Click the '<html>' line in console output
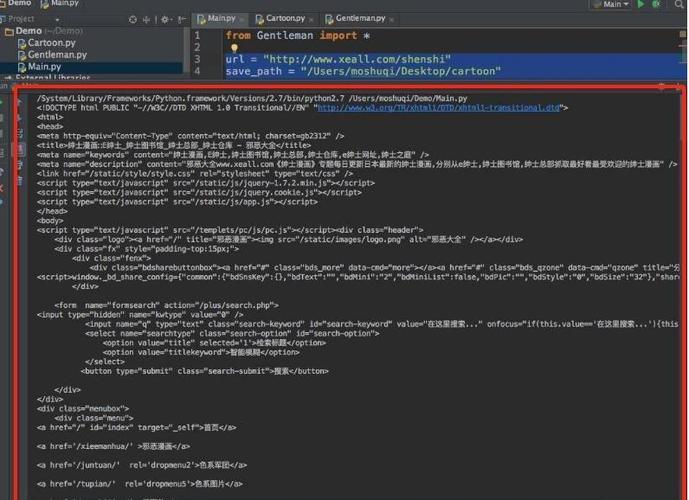This screenshot has width=689, height=500. (x=50, y=117)
